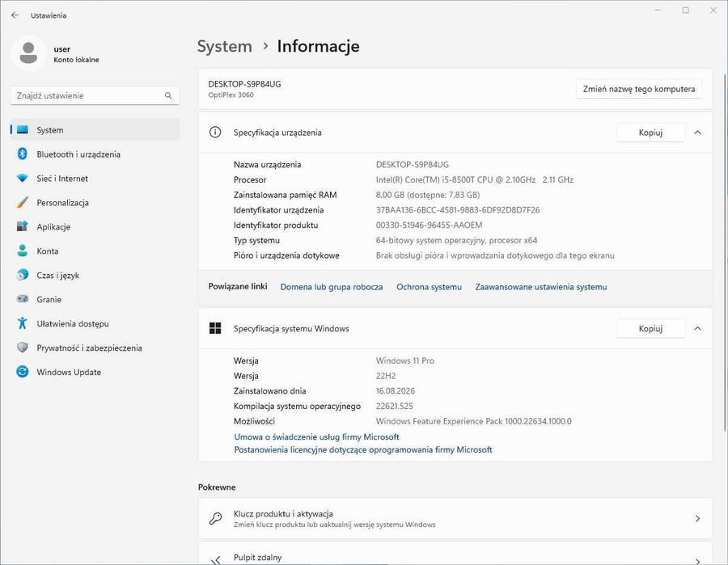The width and height of the screenshot is (728, 565).
Task: Open Domena lub grupa robocza link
Action: 332,287
